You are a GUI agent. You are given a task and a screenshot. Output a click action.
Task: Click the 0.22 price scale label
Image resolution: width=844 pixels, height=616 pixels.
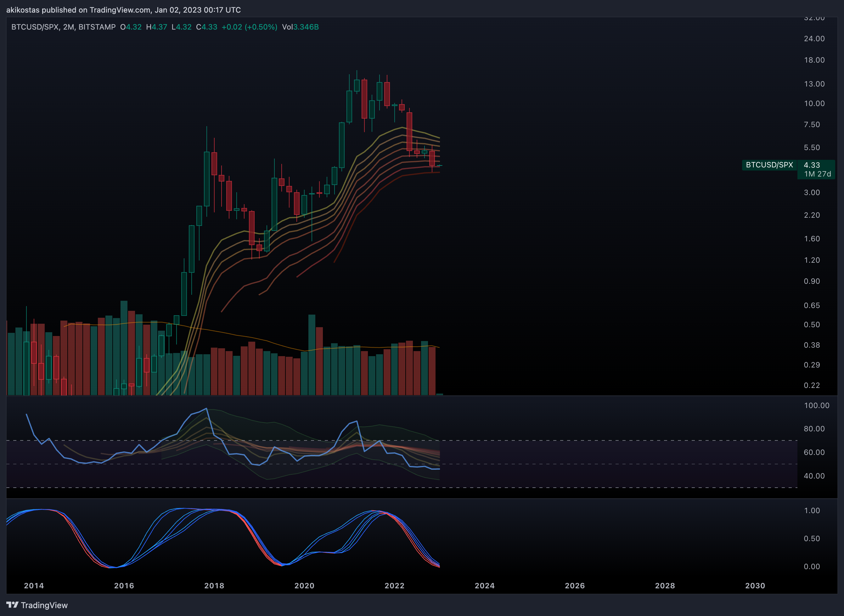pyautogui.click(x=812, y=385)
